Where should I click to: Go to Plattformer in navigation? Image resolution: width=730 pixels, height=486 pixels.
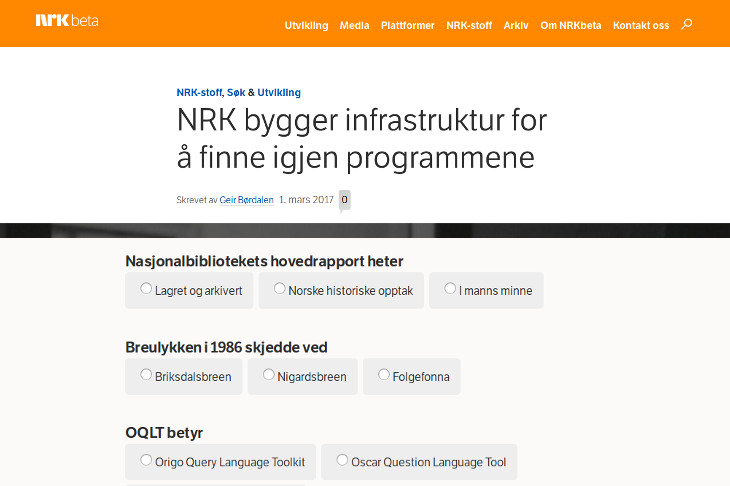[407, 26]
